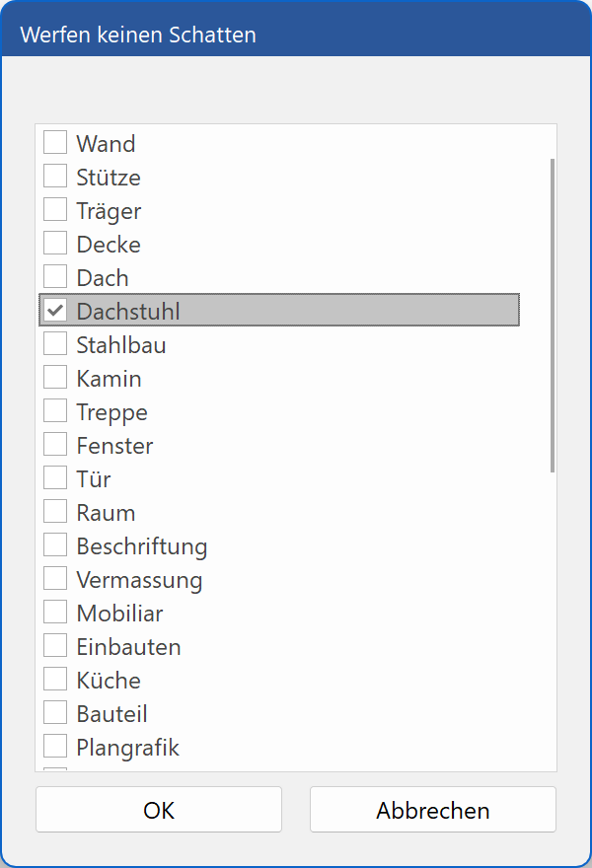Check the Raum option
592x868 pixels.
pyautogui.click(x=55, y=512)
